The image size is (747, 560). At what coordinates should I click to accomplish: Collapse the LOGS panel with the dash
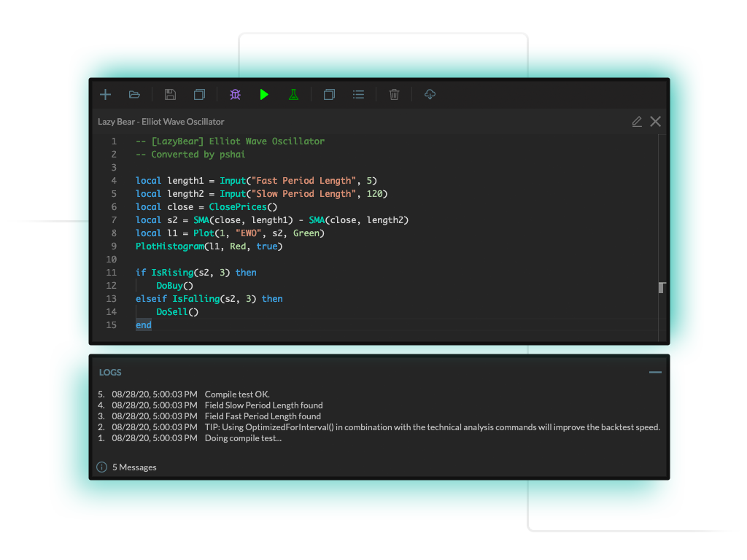[654, 371]
